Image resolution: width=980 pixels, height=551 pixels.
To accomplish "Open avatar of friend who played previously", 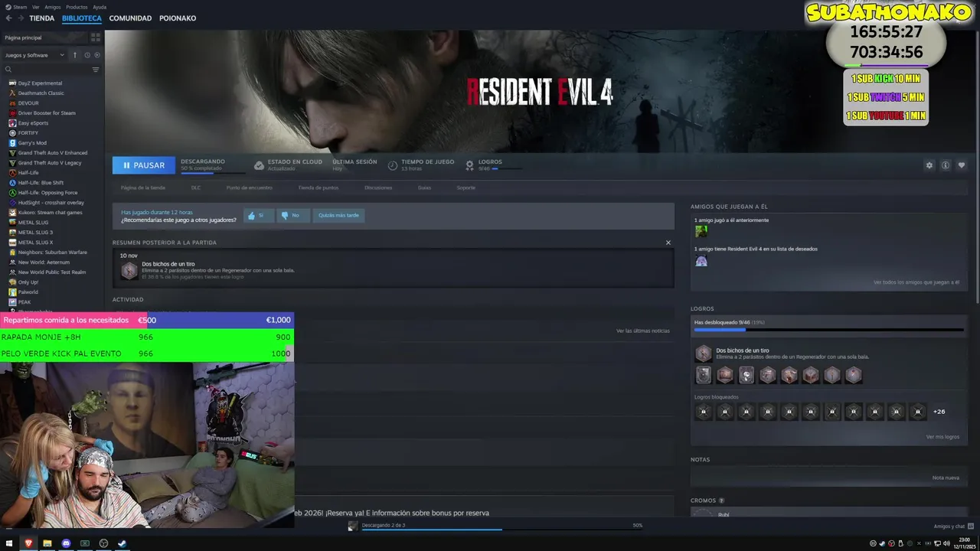I will coord(701,231).
